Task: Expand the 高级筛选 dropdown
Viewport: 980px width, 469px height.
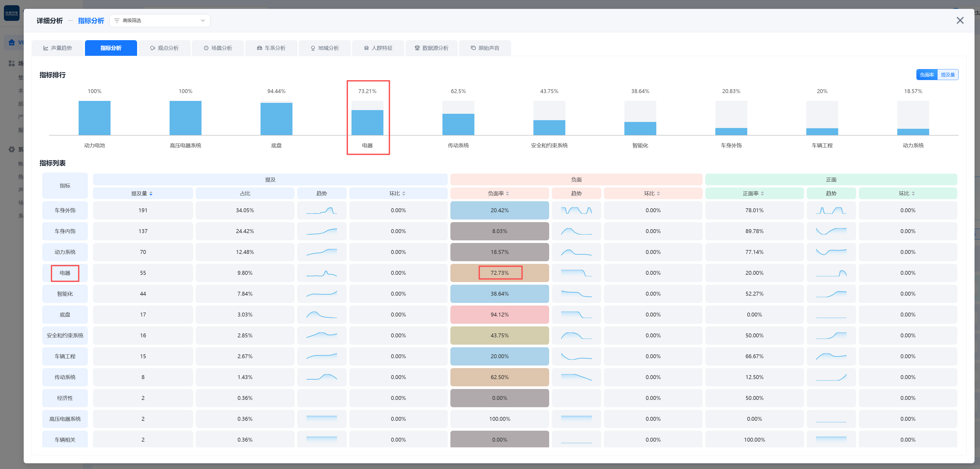Action: click(x=203, y=21)
